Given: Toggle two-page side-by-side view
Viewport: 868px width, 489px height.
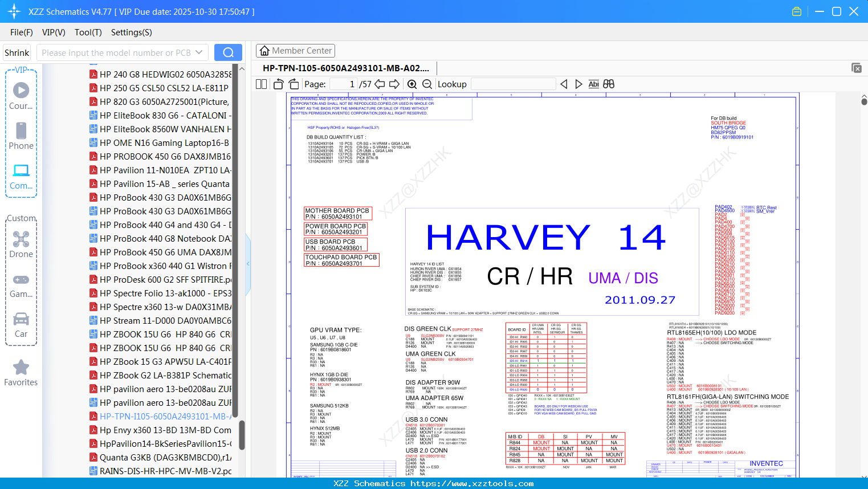Looking at the screenshot, I should coord(262,84).
